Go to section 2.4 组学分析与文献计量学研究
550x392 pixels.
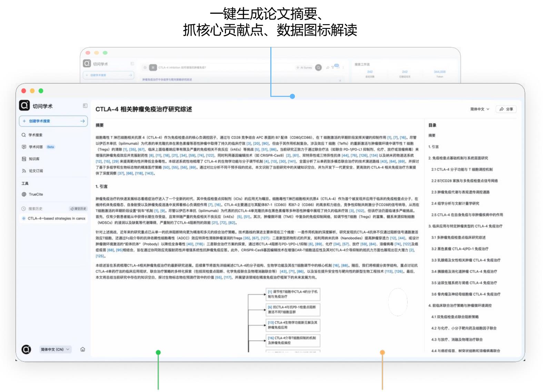(x=455, y=203)
